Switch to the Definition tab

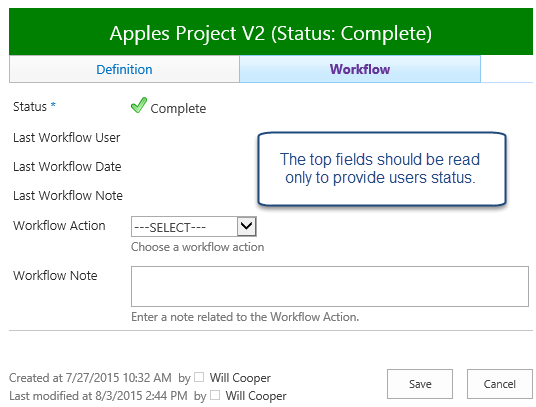(x=124, y=69)
